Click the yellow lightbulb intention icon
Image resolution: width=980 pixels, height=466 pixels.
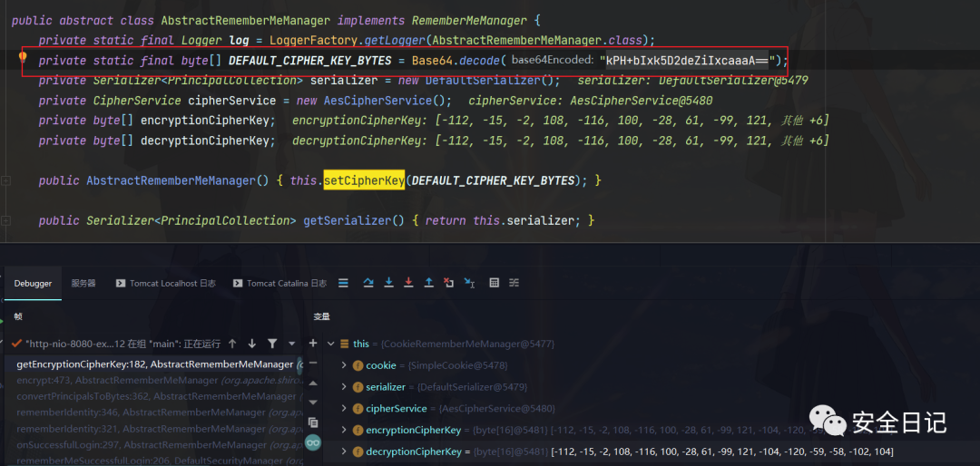coord(23,59)
